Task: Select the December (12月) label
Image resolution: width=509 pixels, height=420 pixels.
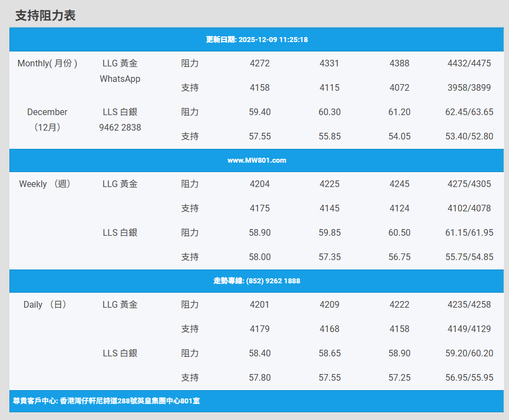Action: (x=48, y=120)
